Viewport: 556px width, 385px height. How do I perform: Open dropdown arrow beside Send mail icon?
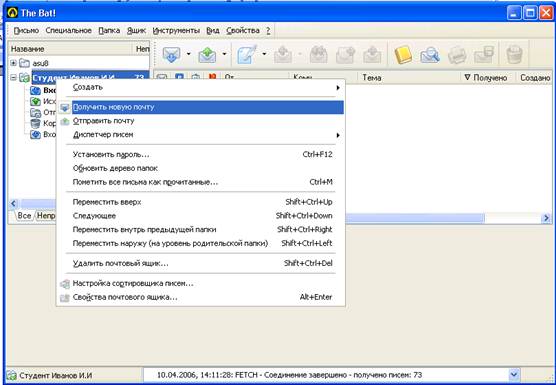224,54
